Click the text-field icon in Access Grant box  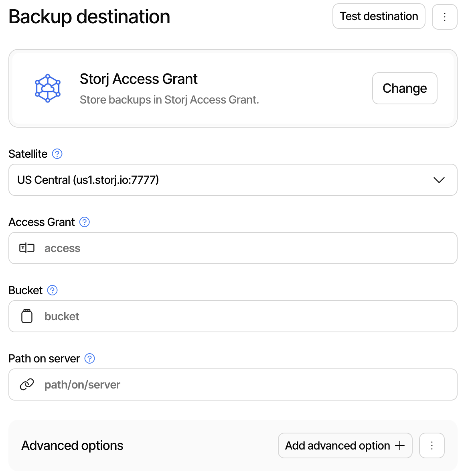[27, 248]
